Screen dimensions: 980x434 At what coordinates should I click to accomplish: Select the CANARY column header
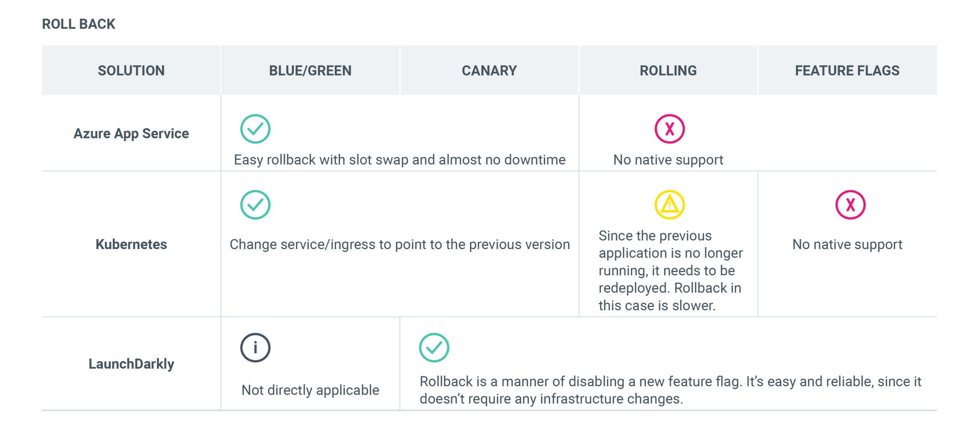(489, 70)
